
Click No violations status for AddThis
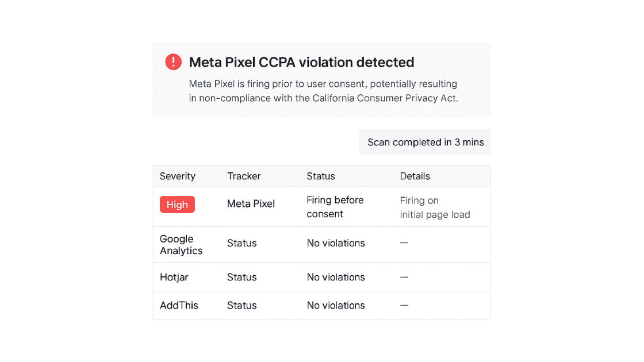coord(336,305)
